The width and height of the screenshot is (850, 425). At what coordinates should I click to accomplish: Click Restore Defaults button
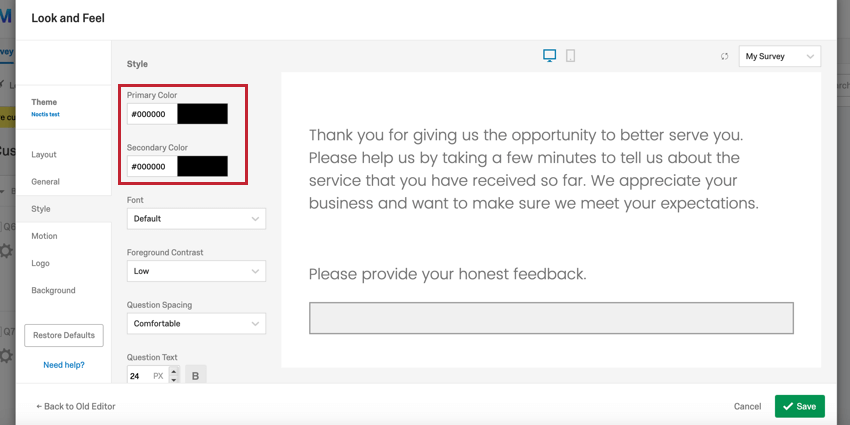[x=64, y=335]
